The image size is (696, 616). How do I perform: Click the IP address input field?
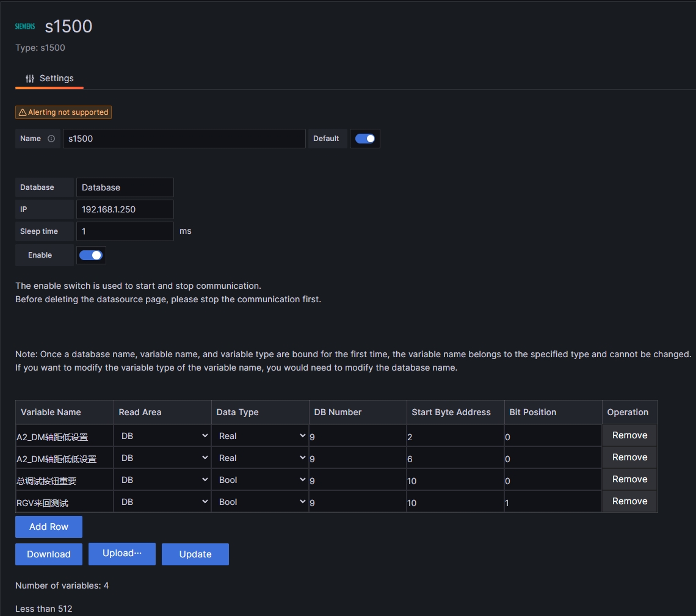coord(125,209)
